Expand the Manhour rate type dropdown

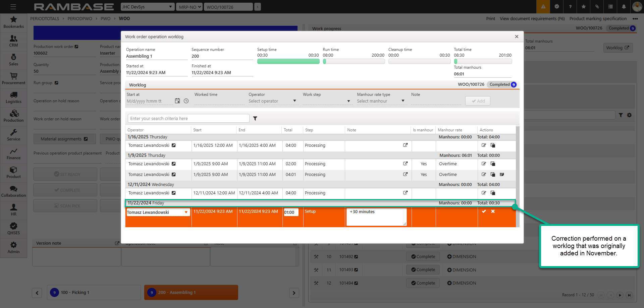pyautogui.click(x=380, y=101)
